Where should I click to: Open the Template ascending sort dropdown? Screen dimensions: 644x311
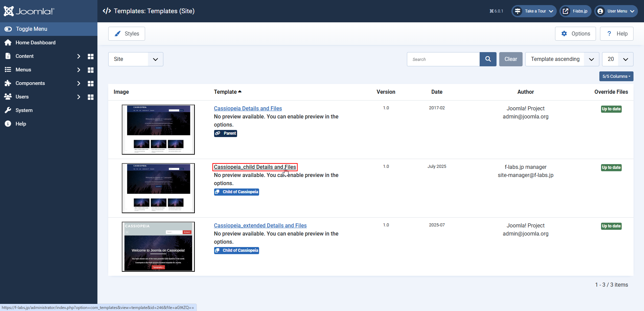pos(562,59)
